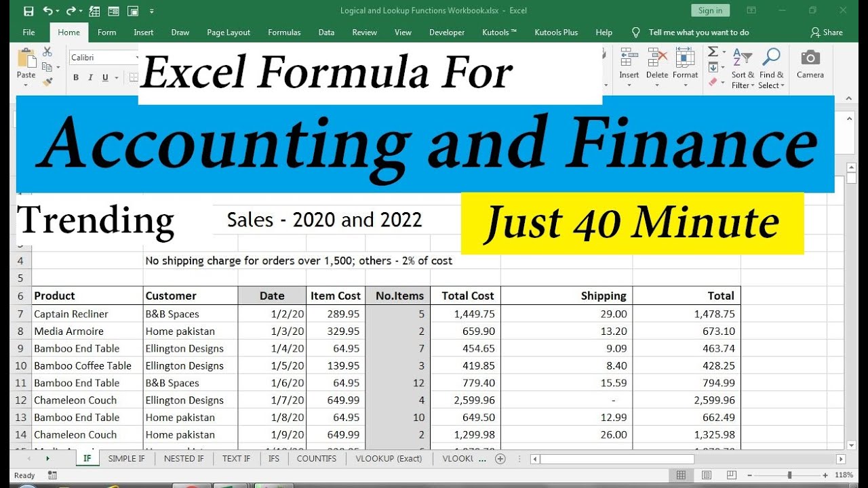Click the 118% zoom level
The width and height of the screenshot is (868, 488).
click(844, 476)
